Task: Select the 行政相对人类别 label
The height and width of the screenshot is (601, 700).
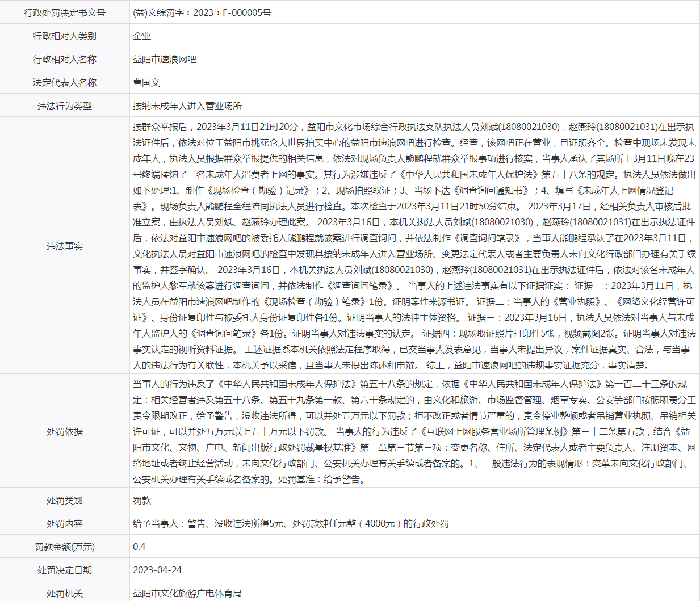Action: pyautogui.click(x=65, y=36)
